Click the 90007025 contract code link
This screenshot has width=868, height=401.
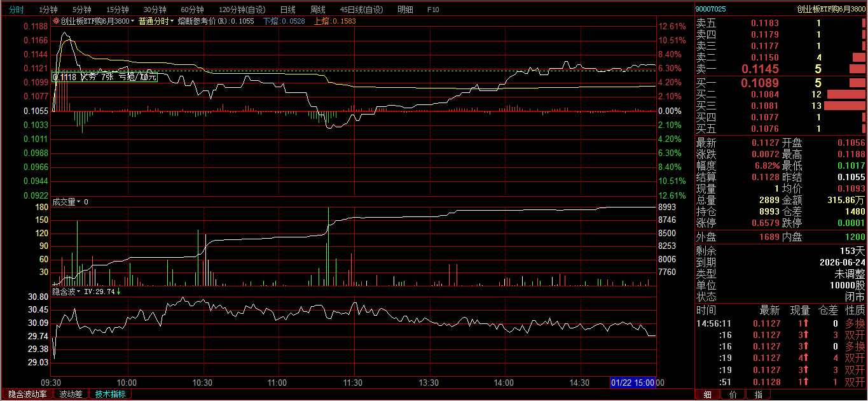(710, 9)
